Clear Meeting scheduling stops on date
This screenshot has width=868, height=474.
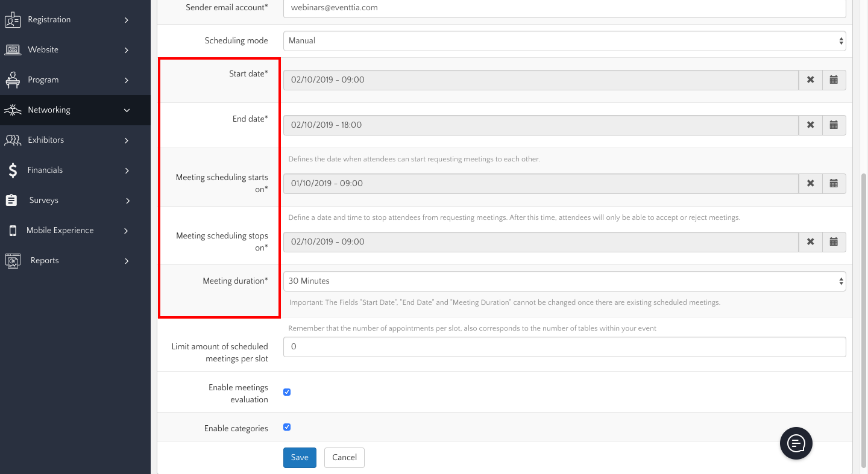[x=811, y=242]
